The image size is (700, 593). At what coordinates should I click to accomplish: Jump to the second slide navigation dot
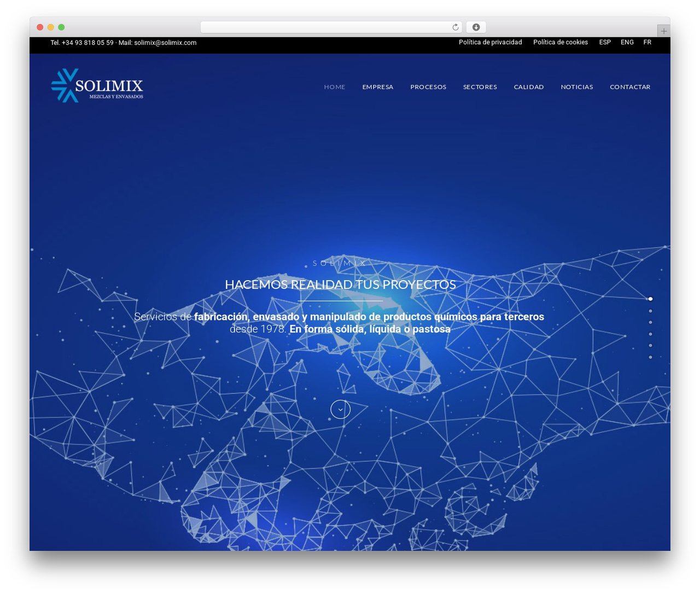click(650, 311)
